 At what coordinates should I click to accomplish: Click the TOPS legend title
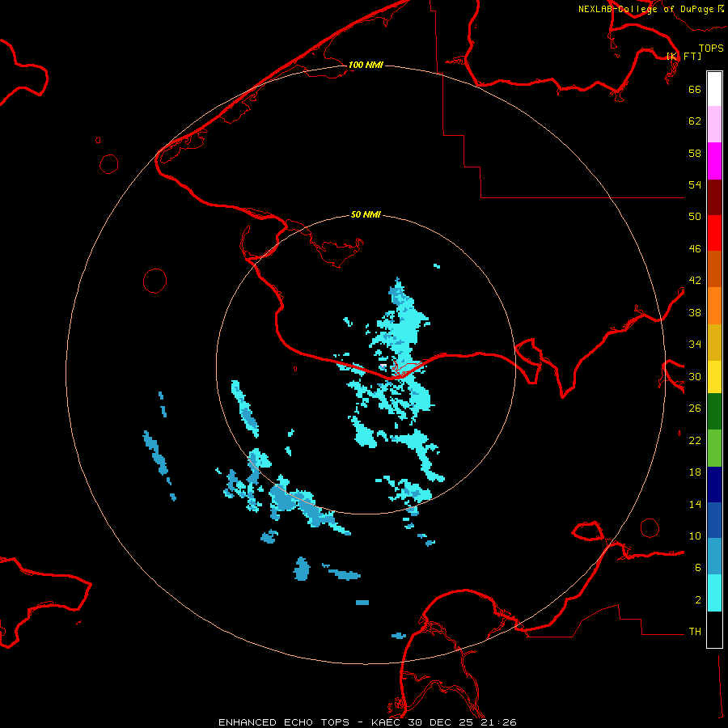[711, 48]
